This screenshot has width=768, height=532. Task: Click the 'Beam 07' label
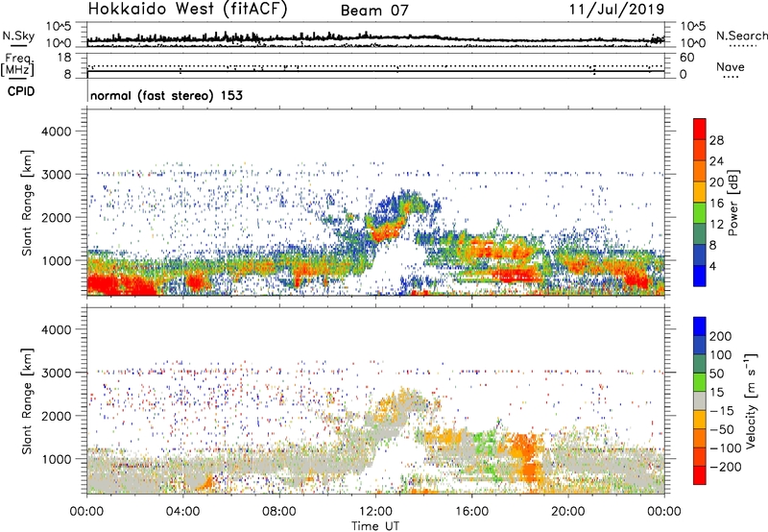click(x=374, y=11)
